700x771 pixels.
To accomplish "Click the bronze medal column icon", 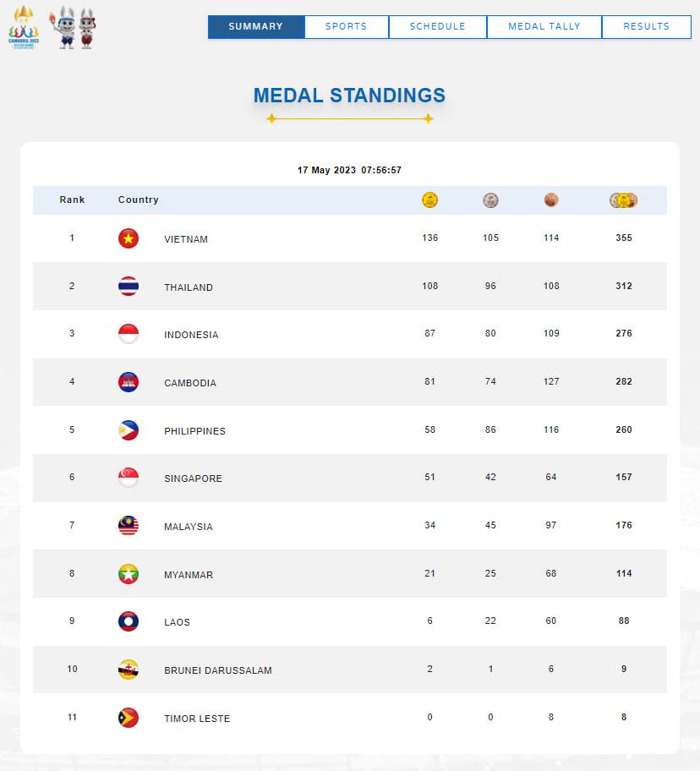I will (x=551, y=200).
